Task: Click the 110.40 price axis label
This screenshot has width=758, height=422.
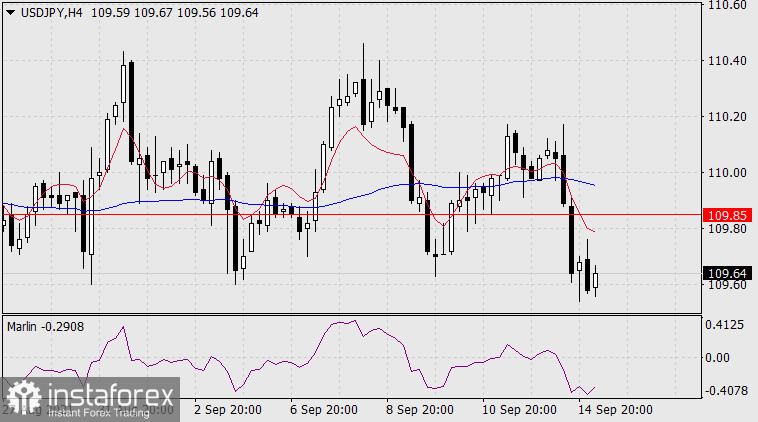Action: [x=727, y=61]
